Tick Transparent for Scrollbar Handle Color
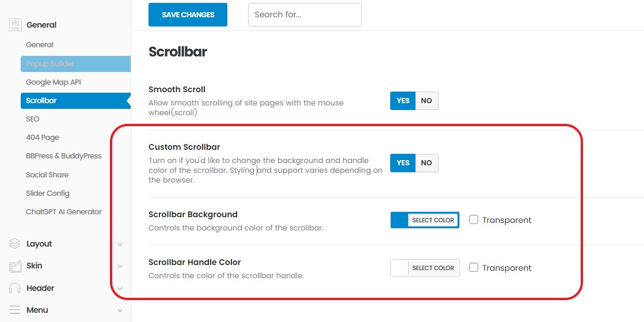Image resolution: width=644 pixels, height=322 pixels. (x=474, y=267)
